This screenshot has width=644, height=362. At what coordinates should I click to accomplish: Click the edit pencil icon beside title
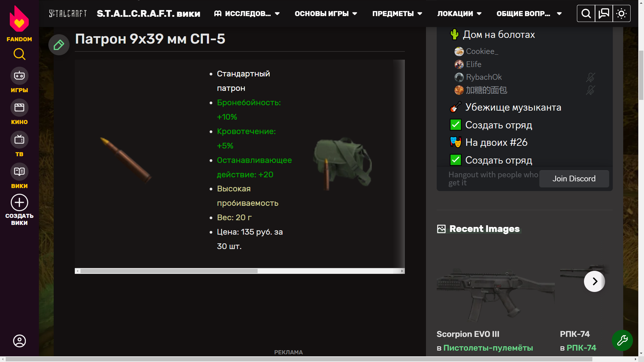pyautogui.click(x=59, y=45)
